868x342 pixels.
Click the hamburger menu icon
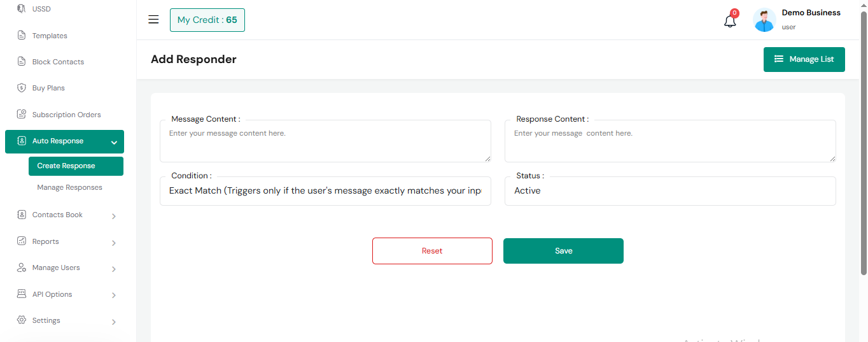[153, 20]
